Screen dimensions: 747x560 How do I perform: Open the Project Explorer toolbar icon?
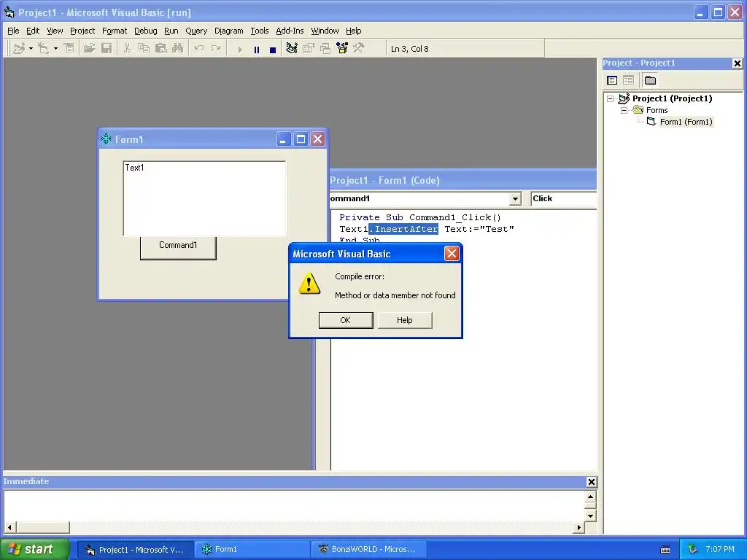(292, 49)
